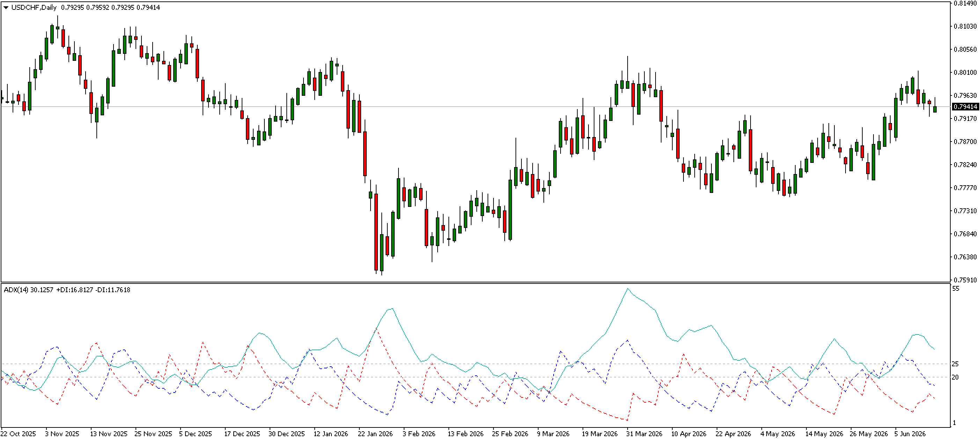Viewport: 980px width, 439px height.
Task: Select the 0.79630 price scale label
Action: pyautogui.click(x=966, y=95)
